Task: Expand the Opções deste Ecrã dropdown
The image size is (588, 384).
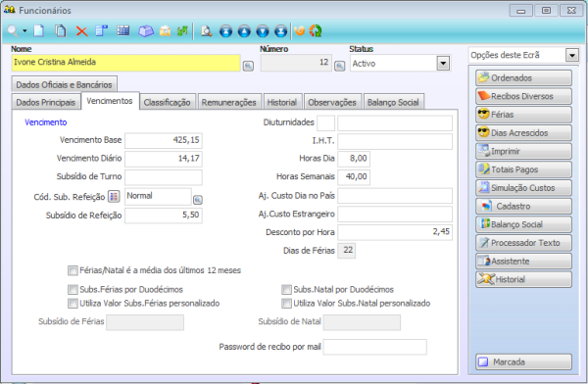Action: point(572,56)
